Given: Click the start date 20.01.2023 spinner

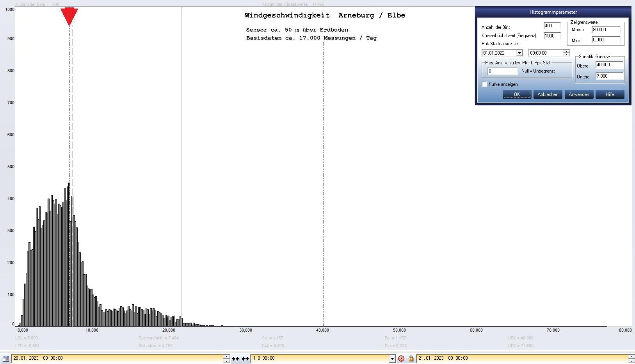Looking at the screenshot, I should pos(226,359).
